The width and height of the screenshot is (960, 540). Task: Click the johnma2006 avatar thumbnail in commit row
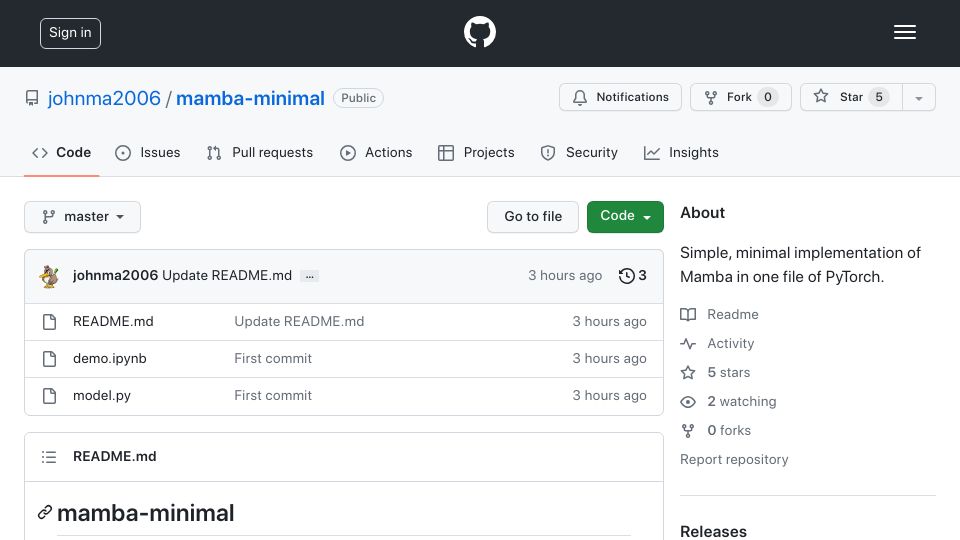[49, 276]
